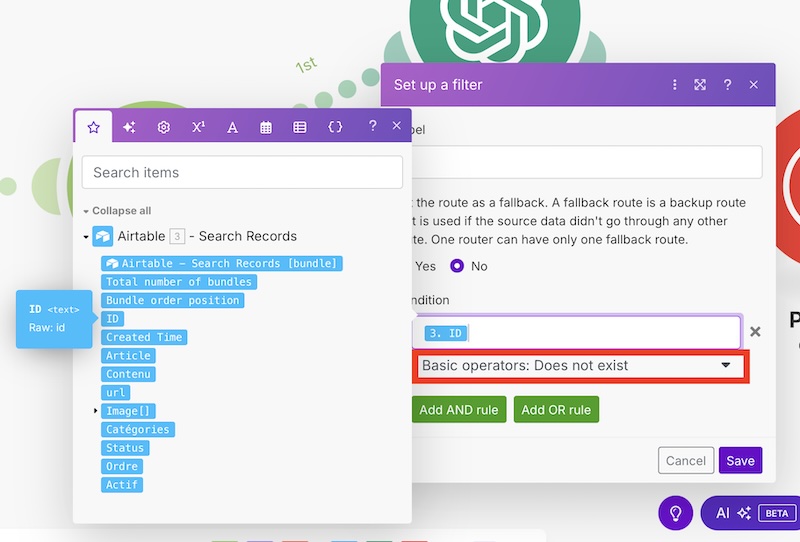Screen dimensions: 800x542
Task: Click the 3. ID pill in the condition
Action: click(x=446, y=333)
